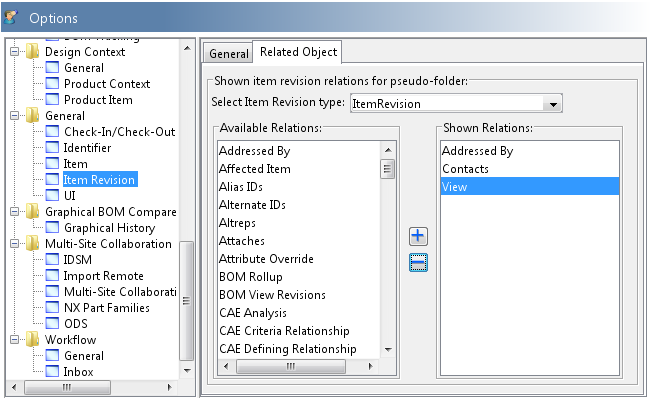Click the icon beside Check-In/Check-Out
The image size is (651, 400).
coord(51,132)
